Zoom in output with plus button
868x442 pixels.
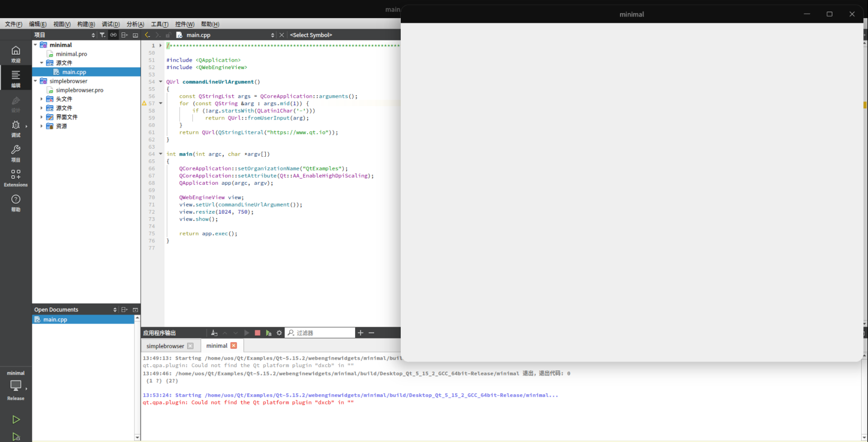[x=360, y=333]
